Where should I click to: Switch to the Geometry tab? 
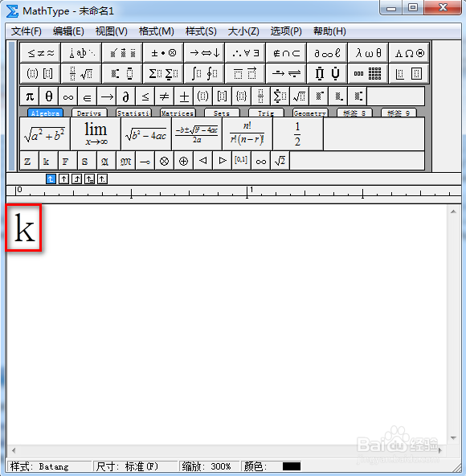pos(310,113)
